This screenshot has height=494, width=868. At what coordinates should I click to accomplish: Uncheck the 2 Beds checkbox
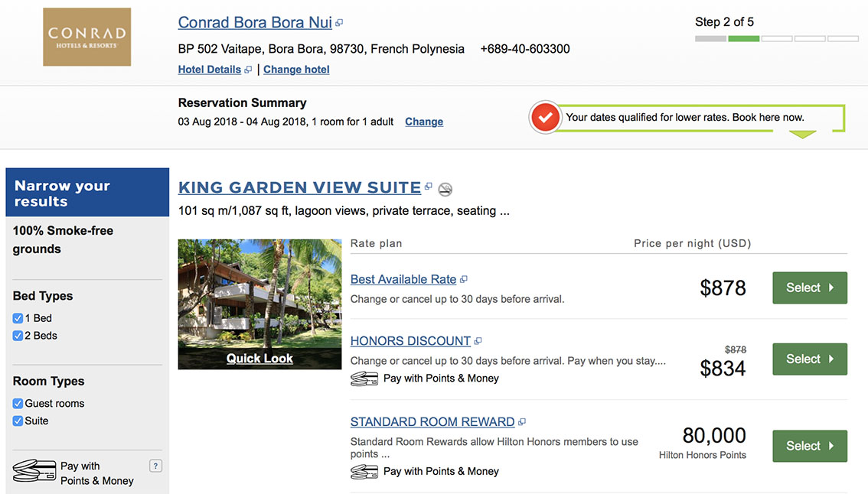click(x=18, y=336)
